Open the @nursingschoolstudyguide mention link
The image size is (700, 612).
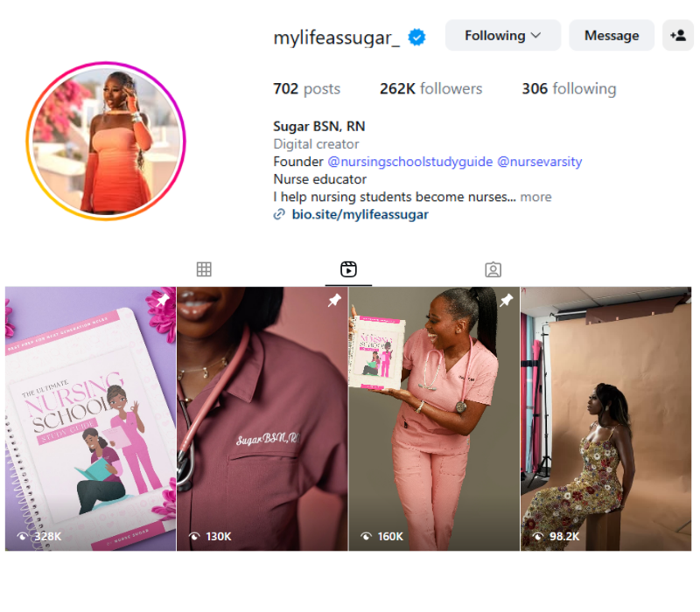click(410, 162)
